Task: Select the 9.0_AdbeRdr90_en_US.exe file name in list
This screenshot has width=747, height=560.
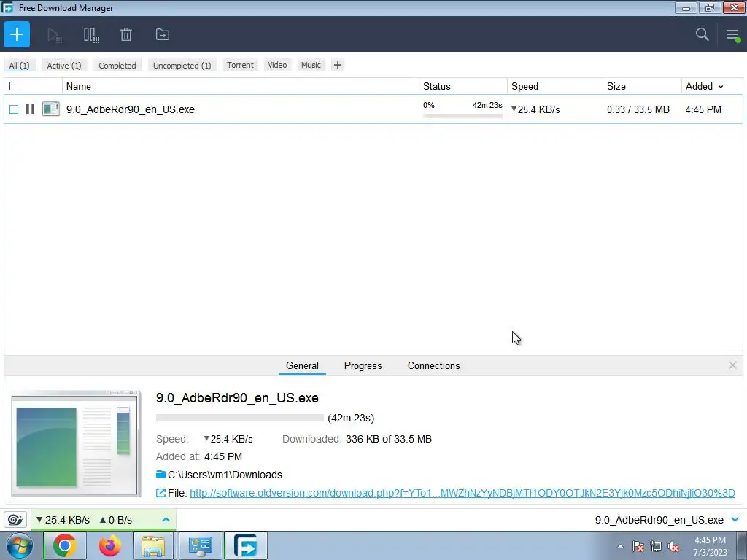Action: 131,109
